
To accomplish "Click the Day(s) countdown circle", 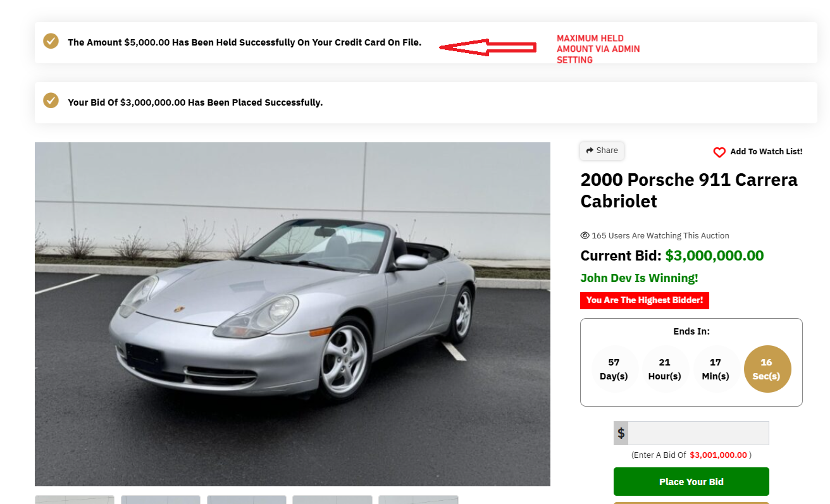I will 614,369.
